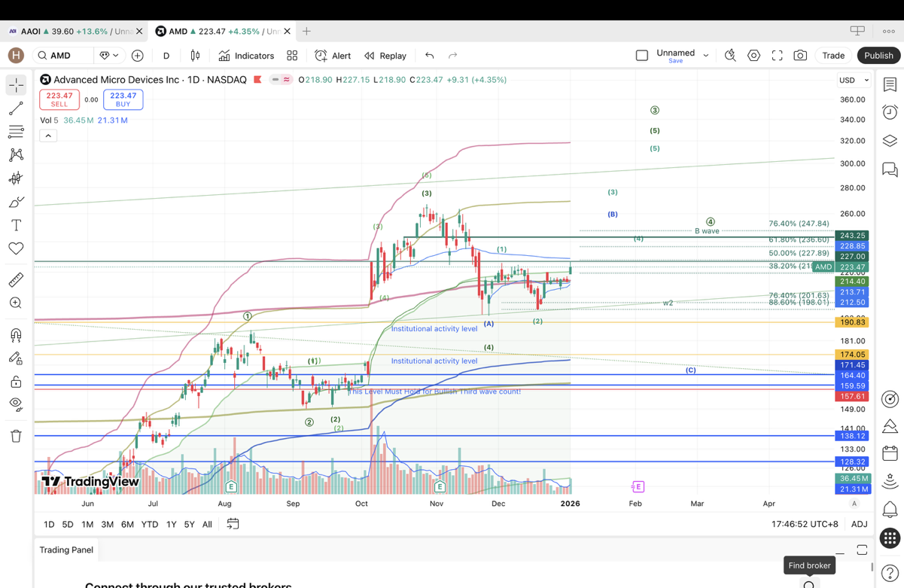The image size is (904, 588).
Task: Select the crosshair cursor tool
Action: 16,85
